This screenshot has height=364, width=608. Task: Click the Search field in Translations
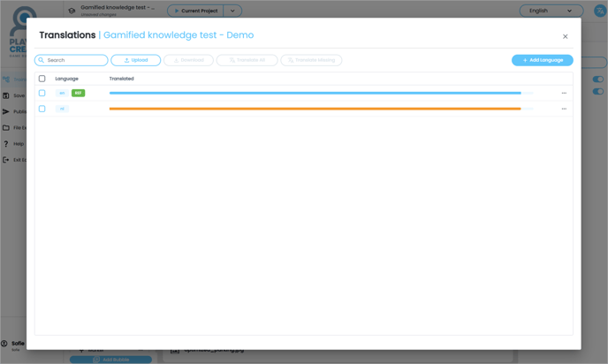point(72,60)
